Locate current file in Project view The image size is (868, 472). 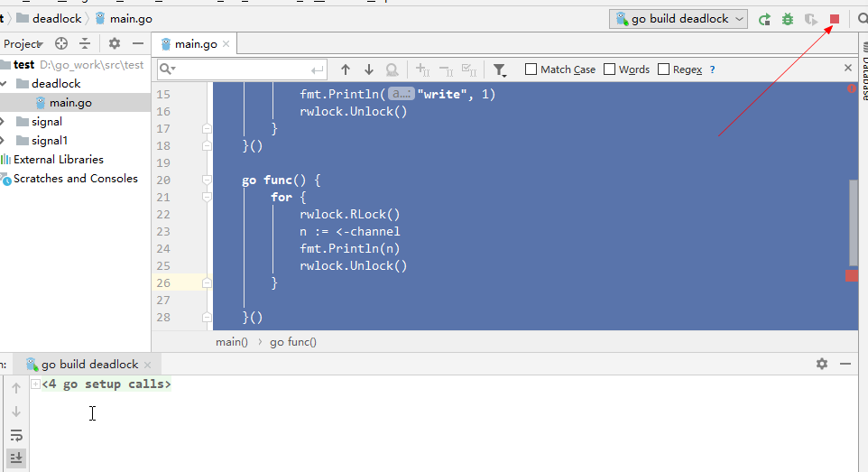(x=61, y=43)
